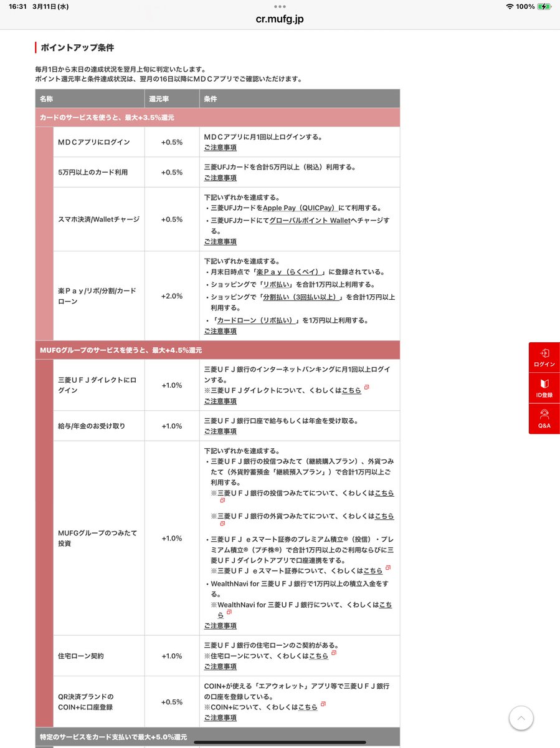Tap the ID登録 side button
560x748 pixels.
click(x=544, y=388)
